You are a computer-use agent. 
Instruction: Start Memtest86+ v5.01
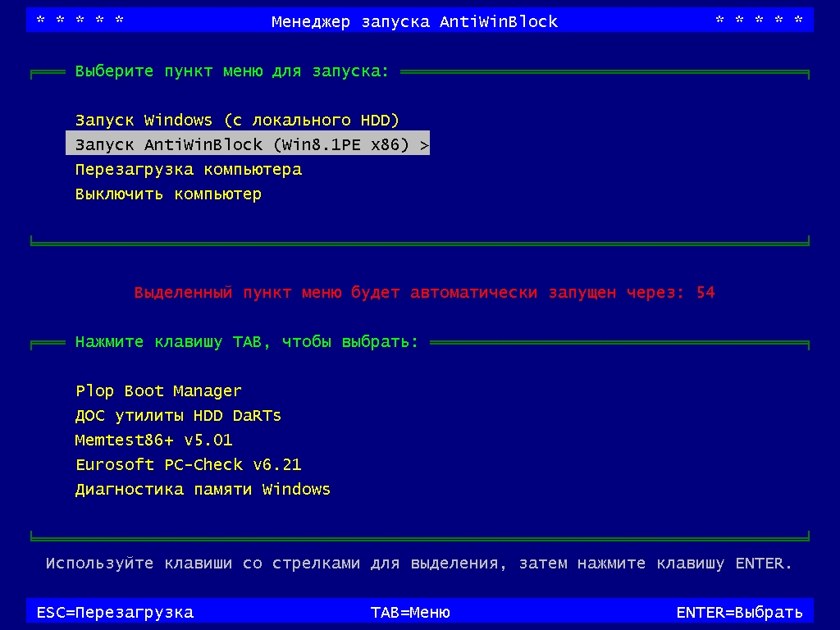(x=153, y=441)
